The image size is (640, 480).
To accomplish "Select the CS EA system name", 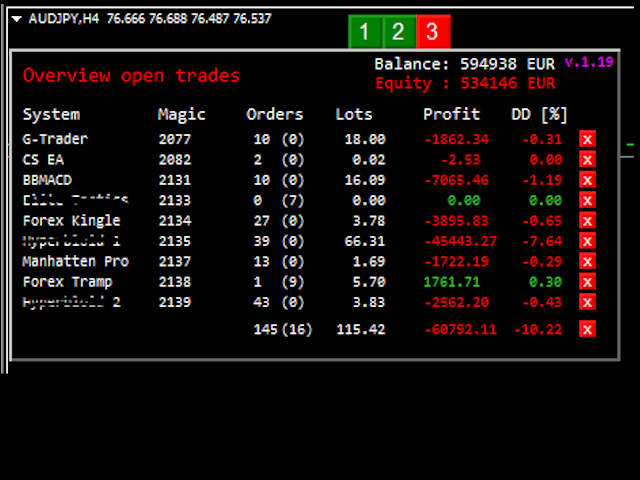I will pyautogui.click(x=43, y=160).
